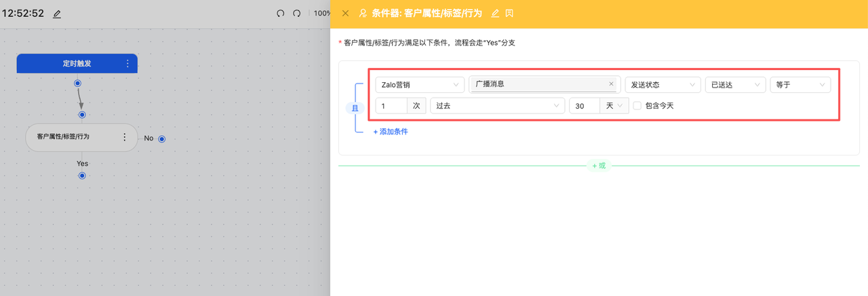Open the Zalo营销 dropdown

[419, 85]
